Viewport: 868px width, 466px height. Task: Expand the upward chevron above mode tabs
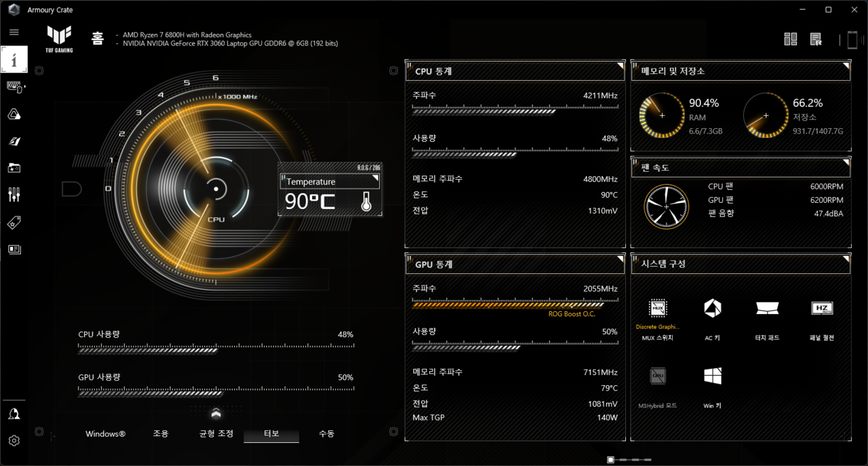(216, 413)
